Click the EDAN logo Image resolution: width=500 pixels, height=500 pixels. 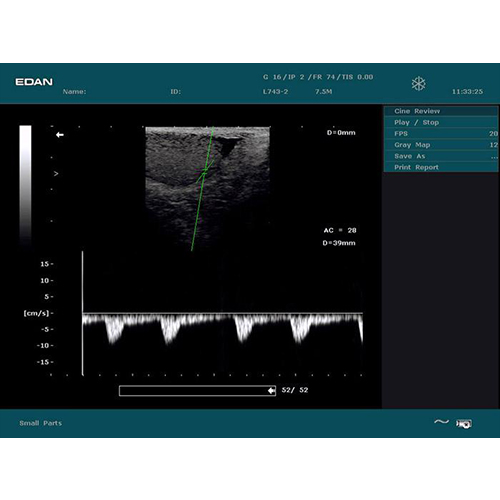point(34,82)
